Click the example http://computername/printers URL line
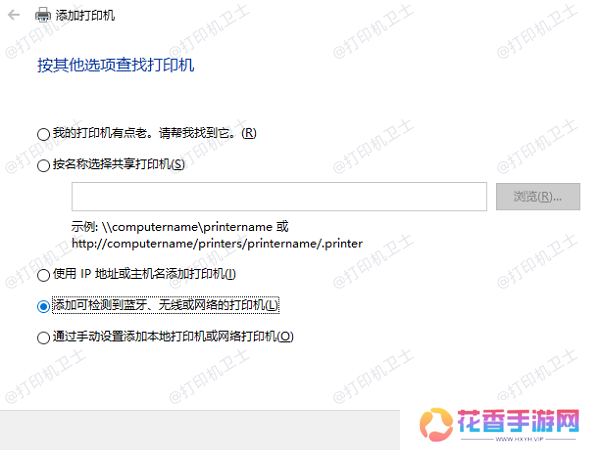 point(217,243)
